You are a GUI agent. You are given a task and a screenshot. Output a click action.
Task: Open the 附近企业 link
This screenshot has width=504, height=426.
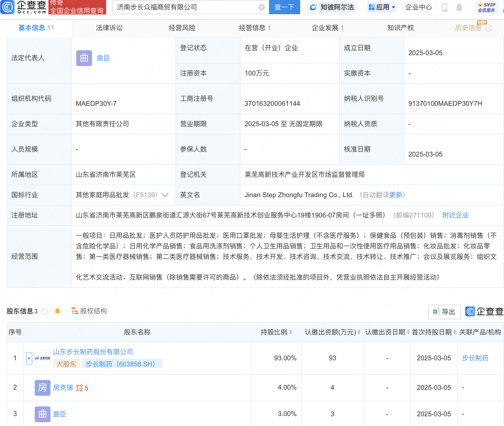(456, 215)
